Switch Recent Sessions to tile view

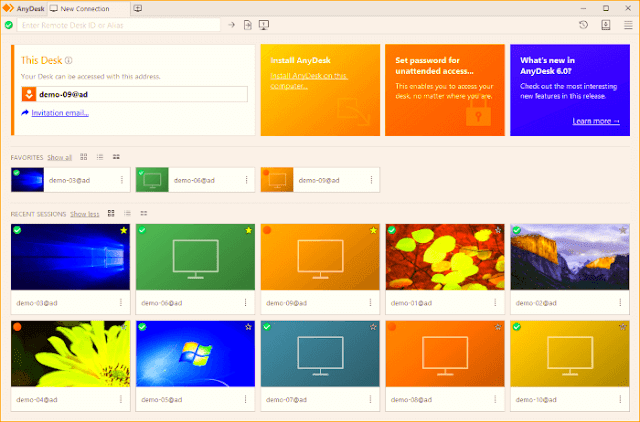(x=111, y=213)
